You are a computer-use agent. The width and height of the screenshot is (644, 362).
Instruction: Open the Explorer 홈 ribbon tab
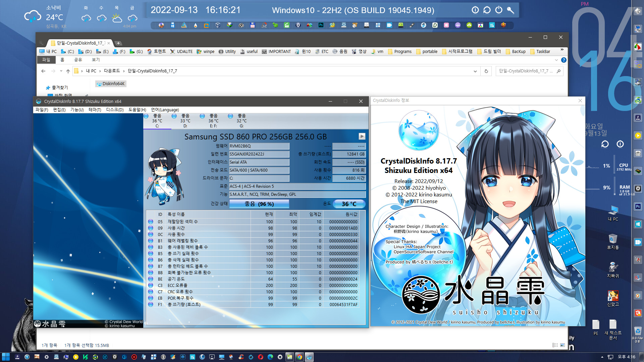point(62,60)
